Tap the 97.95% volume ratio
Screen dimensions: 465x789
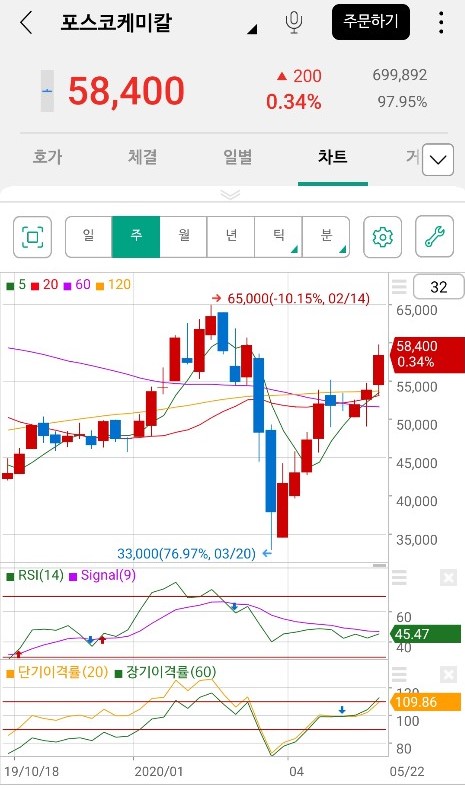[x=402, y=102]
